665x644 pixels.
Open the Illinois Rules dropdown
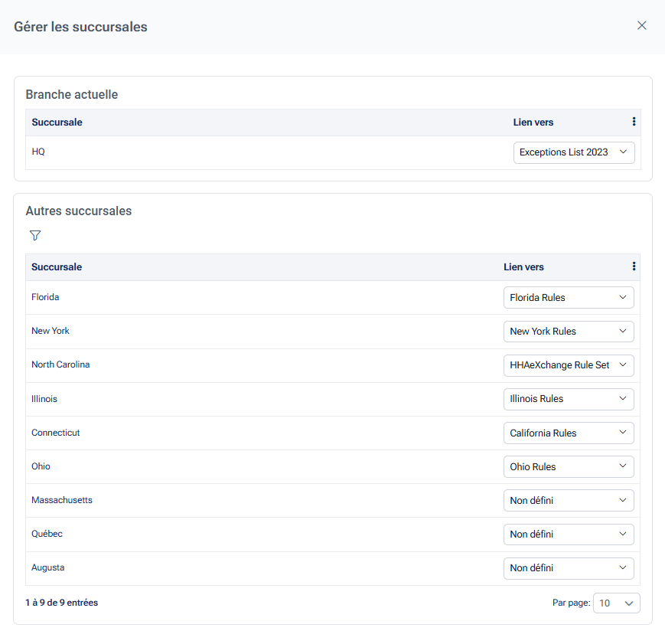pyautogui.click(x=568, y=399)
